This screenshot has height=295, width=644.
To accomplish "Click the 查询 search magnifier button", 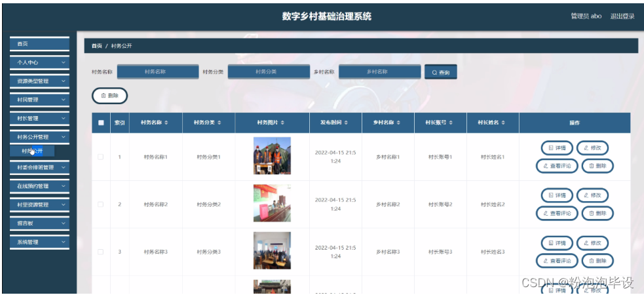I will tap(440, 72).
